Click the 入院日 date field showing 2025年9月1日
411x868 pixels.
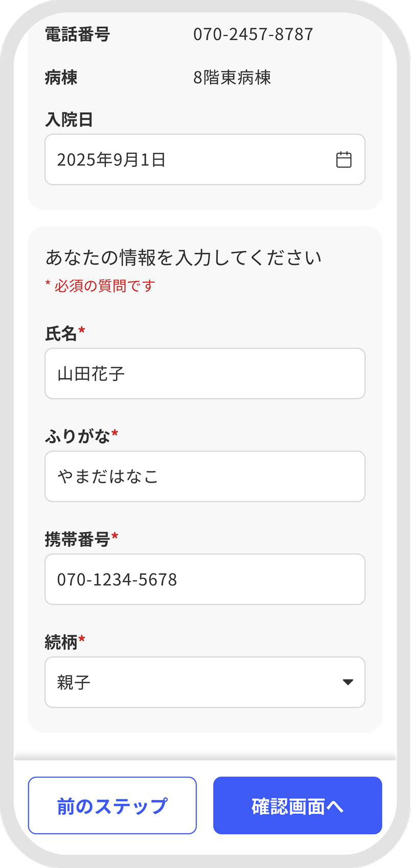point(205,159)
